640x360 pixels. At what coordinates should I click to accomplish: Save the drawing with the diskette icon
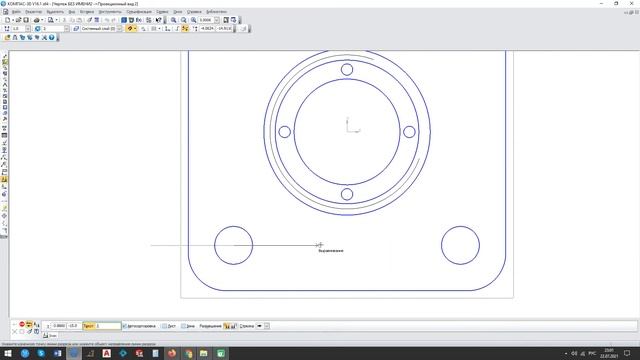point(26,20)
